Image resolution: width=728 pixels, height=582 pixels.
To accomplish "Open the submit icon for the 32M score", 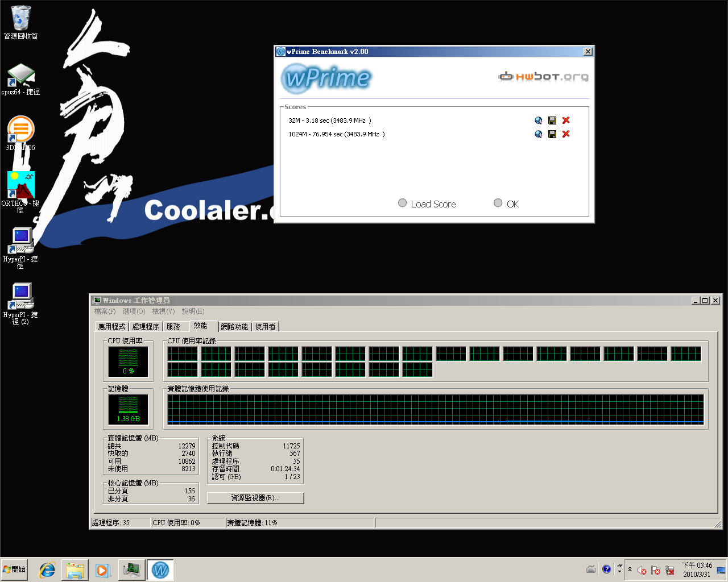I will (x=538, y=120).
